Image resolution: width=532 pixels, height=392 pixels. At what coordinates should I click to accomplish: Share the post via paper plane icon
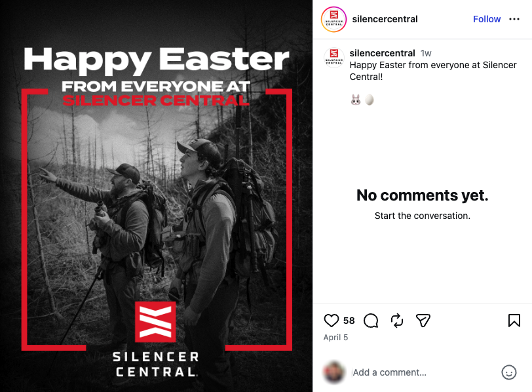click(423, 321)
